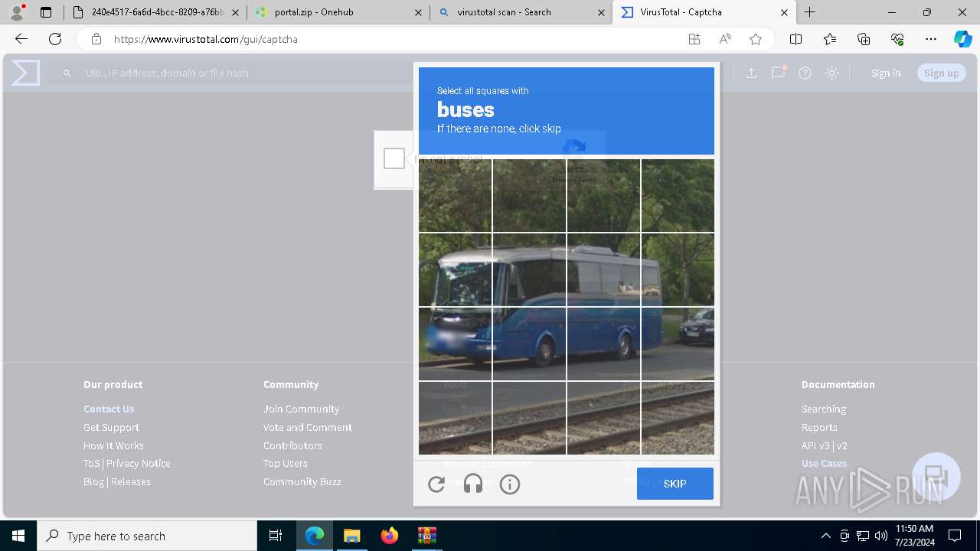Click the captcha reload challenge icon
The width and height of the screenshot is (980, 551).
click(436, 484)
